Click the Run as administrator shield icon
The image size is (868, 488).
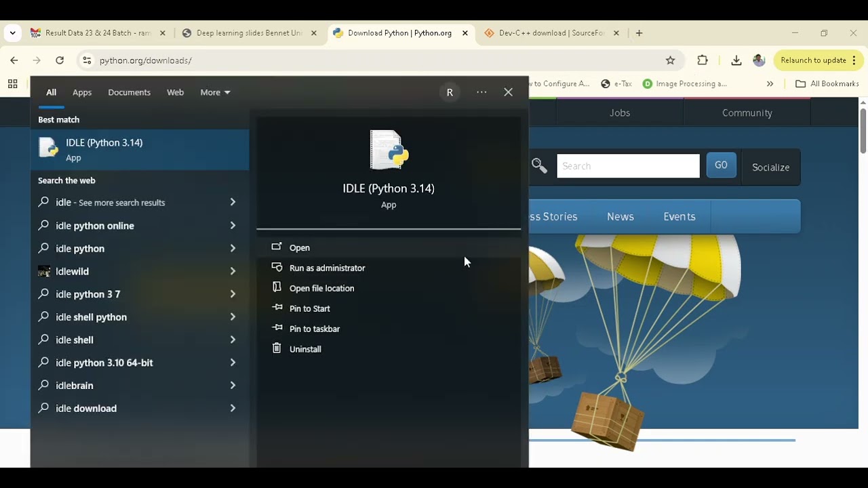coord(277,267)
